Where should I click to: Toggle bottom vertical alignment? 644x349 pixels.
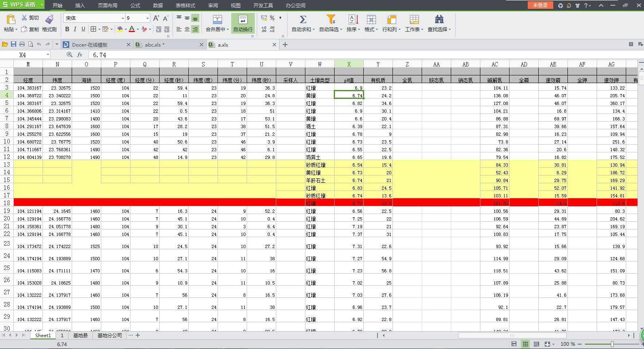pos(195,18)
